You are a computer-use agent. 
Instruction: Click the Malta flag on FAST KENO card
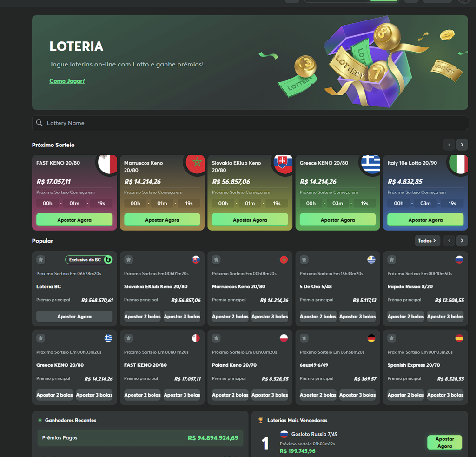(108, 164)
